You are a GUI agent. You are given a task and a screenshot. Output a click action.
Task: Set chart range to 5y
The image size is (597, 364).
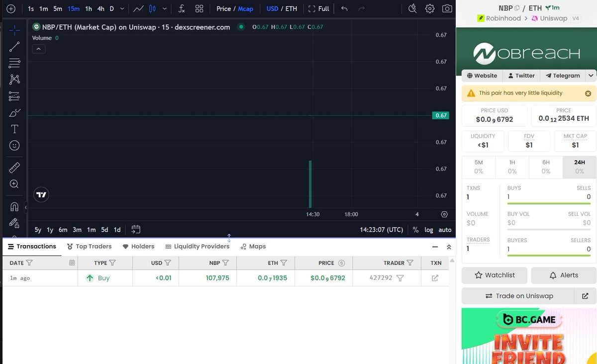[38, 230]
